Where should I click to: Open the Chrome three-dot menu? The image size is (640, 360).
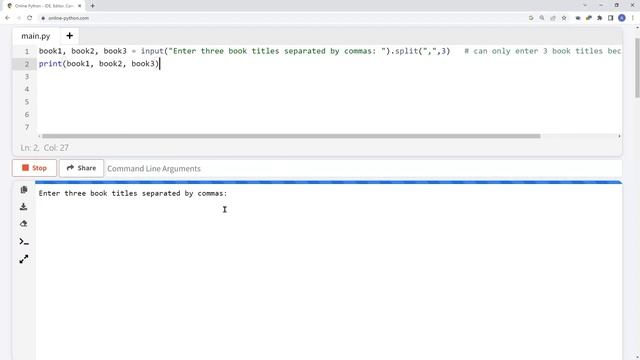tap(633, 18)
